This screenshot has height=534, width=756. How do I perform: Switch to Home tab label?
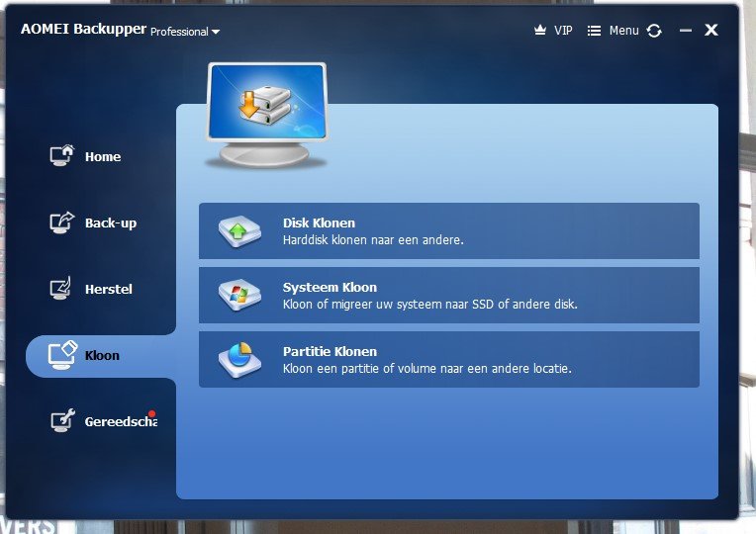tap(103, 156)
